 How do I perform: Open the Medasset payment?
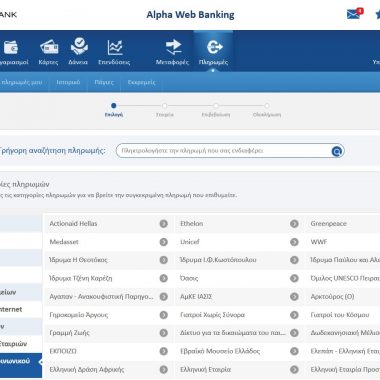click(64, 242)
